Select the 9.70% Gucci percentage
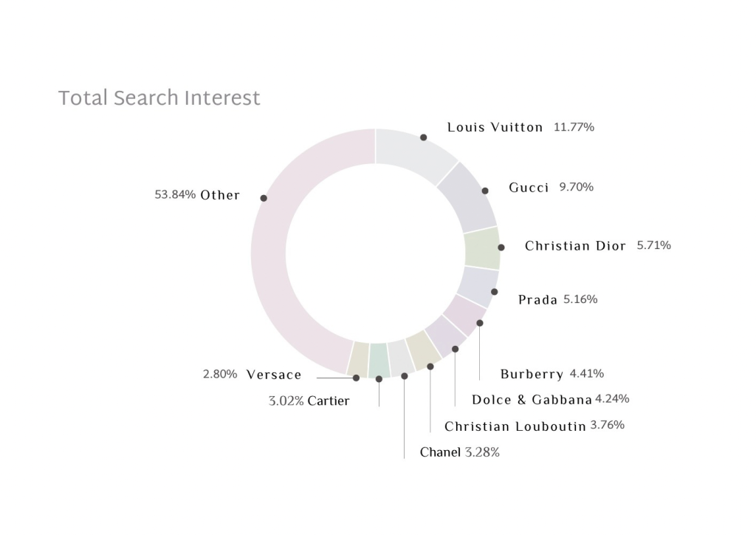Screen dimensions: 756x535 [x=576, y=187]
